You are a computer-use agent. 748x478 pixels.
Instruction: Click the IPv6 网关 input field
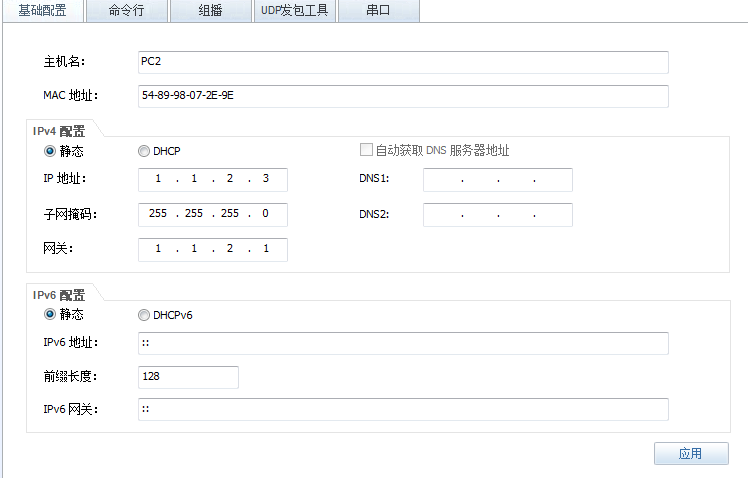(x=403, y=409)
